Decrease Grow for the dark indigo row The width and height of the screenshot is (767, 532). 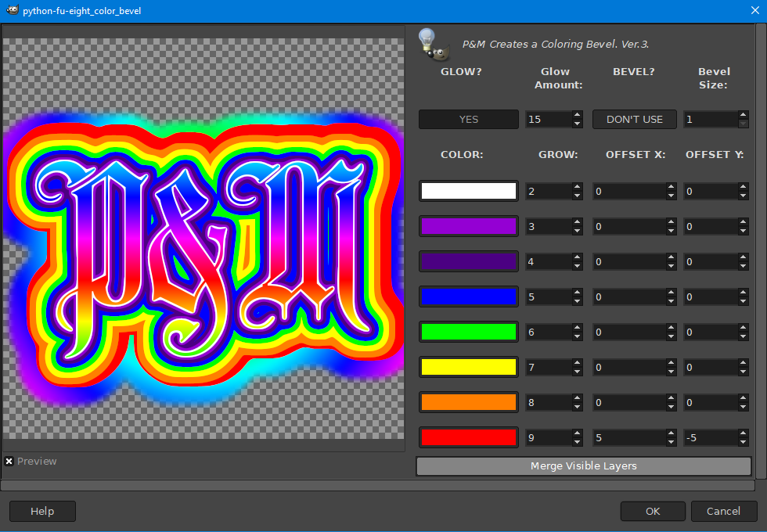click(578, 266)
